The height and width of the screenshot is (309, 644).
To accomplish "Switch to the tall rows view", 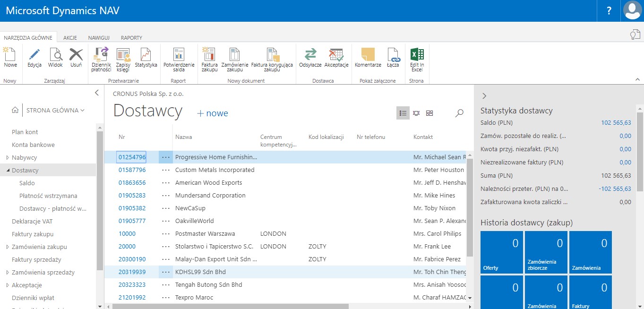I will pyautogui.click(x=416, y=113).
